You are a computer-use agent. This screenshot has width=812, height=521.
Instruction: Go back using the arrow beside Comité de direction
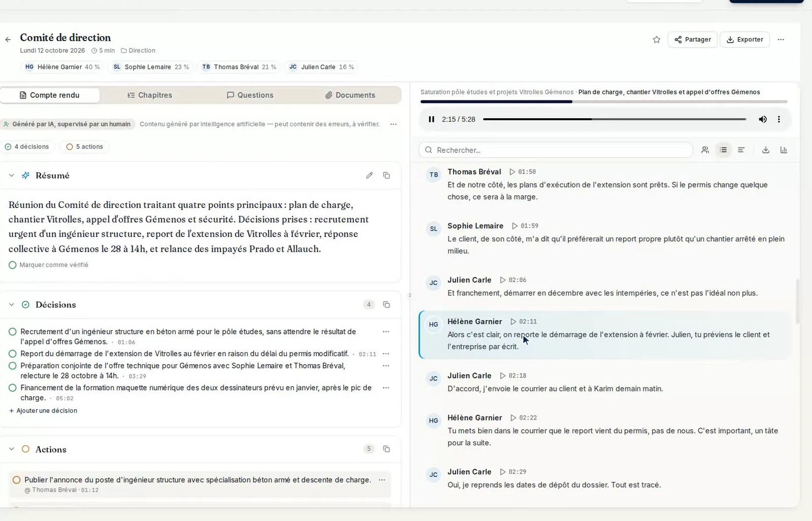pos(8,40)
